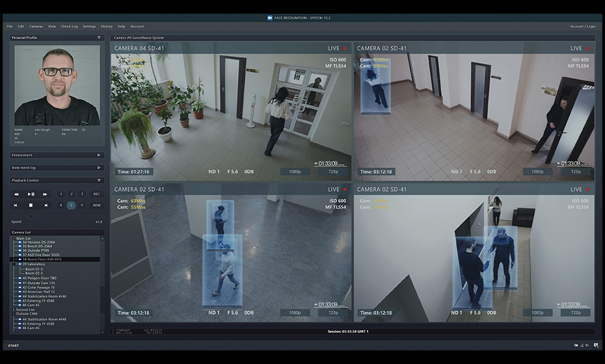Click camera icon for 42 Cotie Passage 10
The width and height of the screenshot is (605, 364).
click(20, 288)
